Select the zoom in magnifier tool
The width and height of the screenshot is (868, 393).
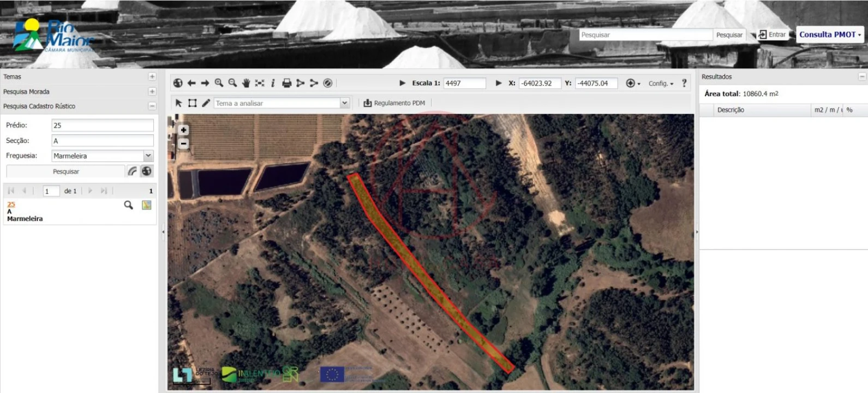219,83
